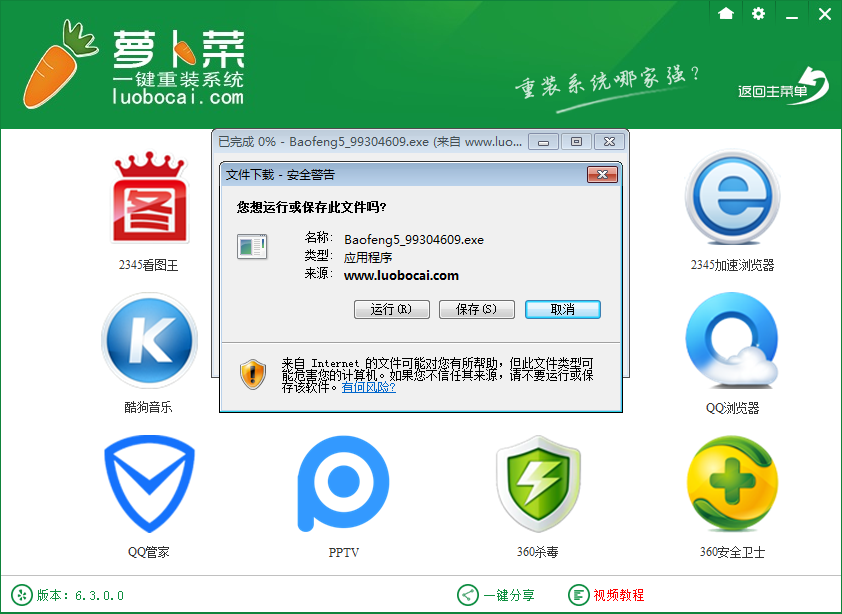Minimize the Baofeng5 download progress window
This screenshot has width=842, height=614.
(543, 142)
